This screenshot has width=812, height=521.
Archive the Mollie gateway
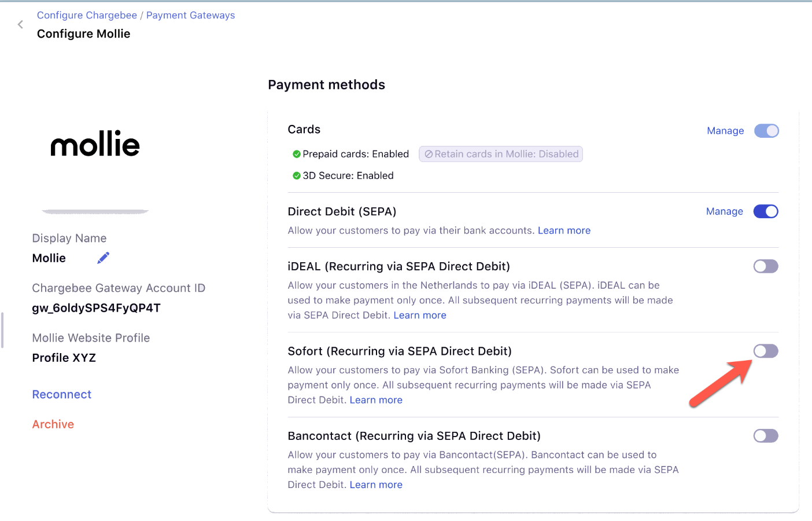(x=53, y=424)
